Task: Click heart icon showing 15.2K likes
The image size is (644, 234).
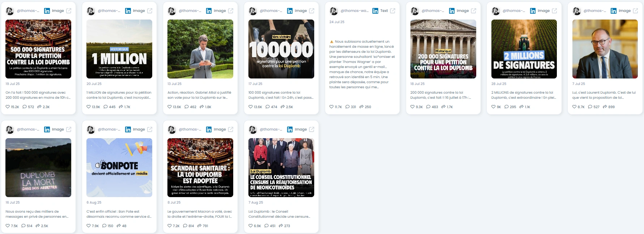Action: [8, 107]
